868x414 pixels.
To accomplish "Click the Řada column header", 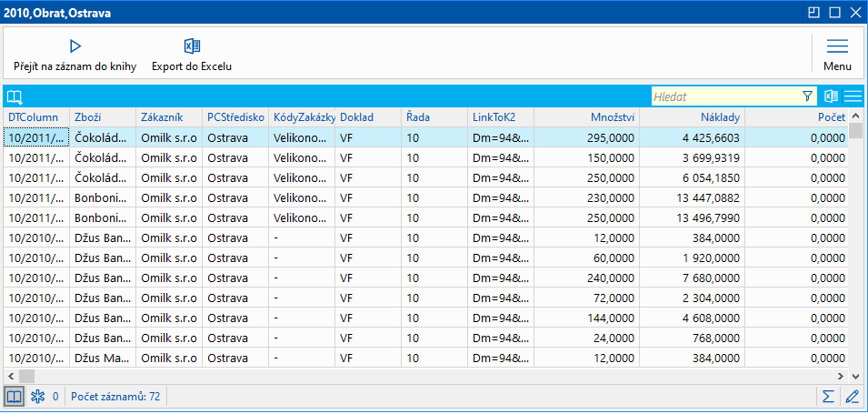I will click(434, 117).
